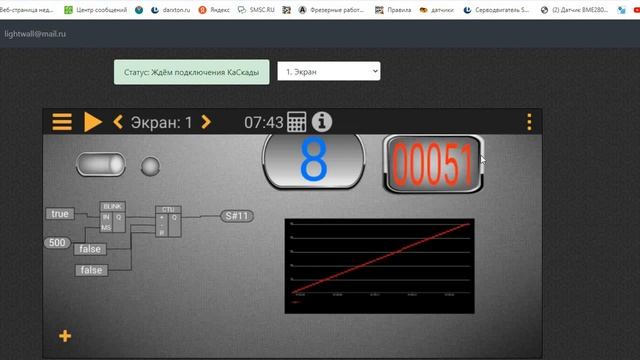
Task: Add an element with the plus icon
Action: [x=65, y=336]
